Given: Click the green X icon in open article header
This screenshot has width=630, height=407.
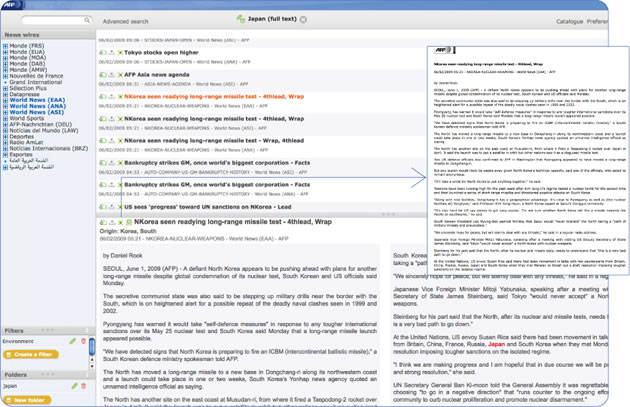Looking at the screenshot, I should [120, 222].
